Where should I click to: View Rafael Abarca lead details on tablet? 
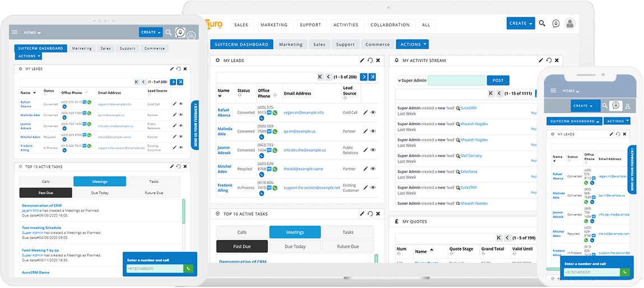(x=181, y=104)
